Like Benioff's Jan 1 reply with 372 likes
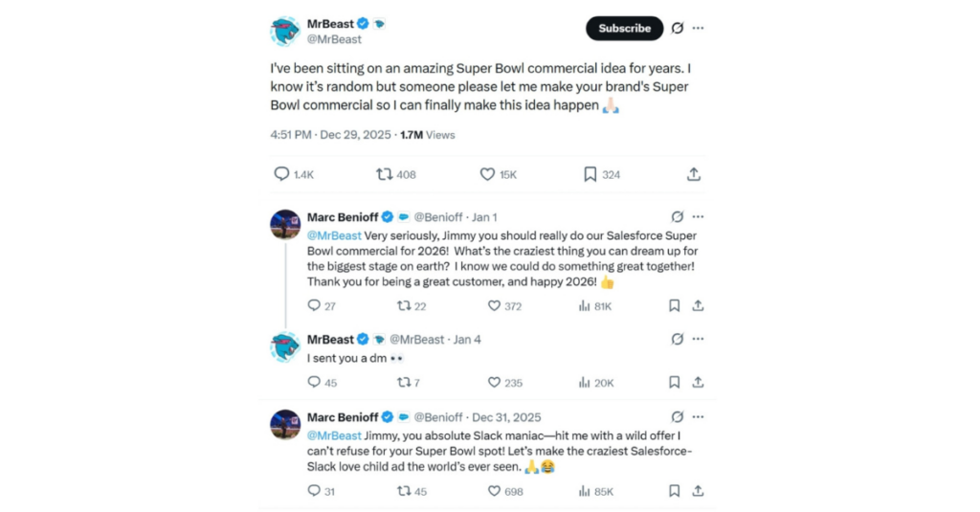 [495, 306]
